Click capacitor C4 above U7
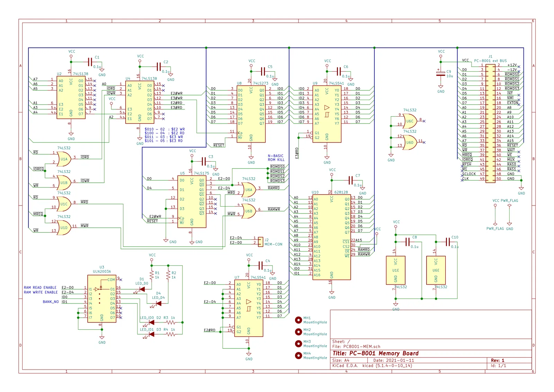The height and width of the screenshot is (392, 554). [x=260, y=265]
